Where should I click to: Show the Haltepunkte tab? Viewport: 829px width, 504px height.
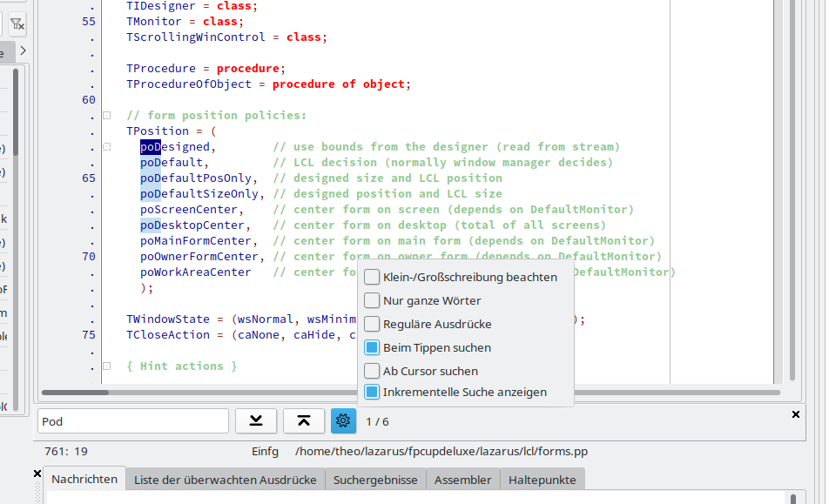[542, 480]
